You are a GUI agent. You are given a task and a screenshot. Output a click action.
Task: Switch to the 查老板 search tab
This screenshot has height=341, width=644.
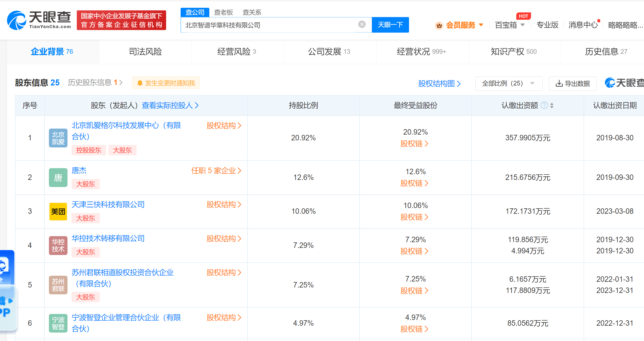(x=223, y=12)
